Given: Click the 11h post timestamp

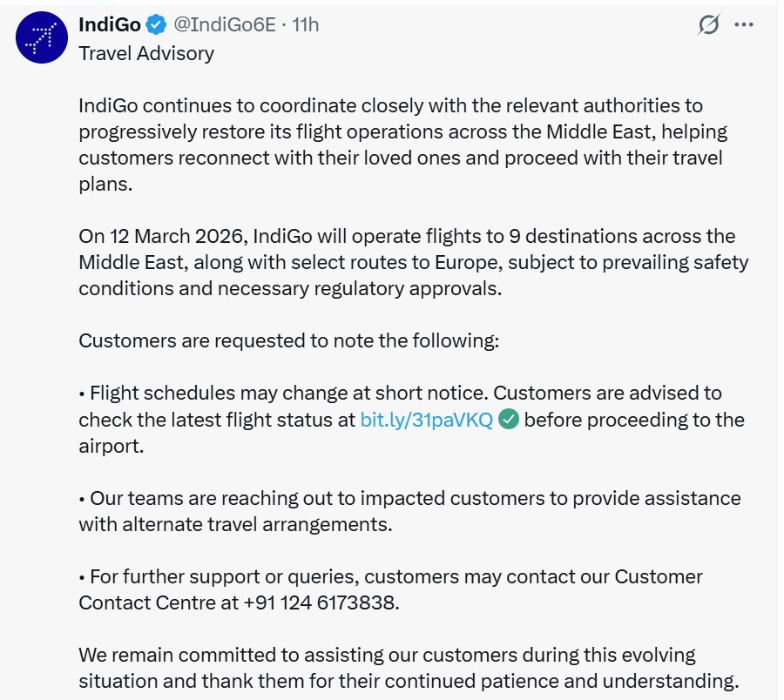Looking at the screenshot, I should coord(306,24).
